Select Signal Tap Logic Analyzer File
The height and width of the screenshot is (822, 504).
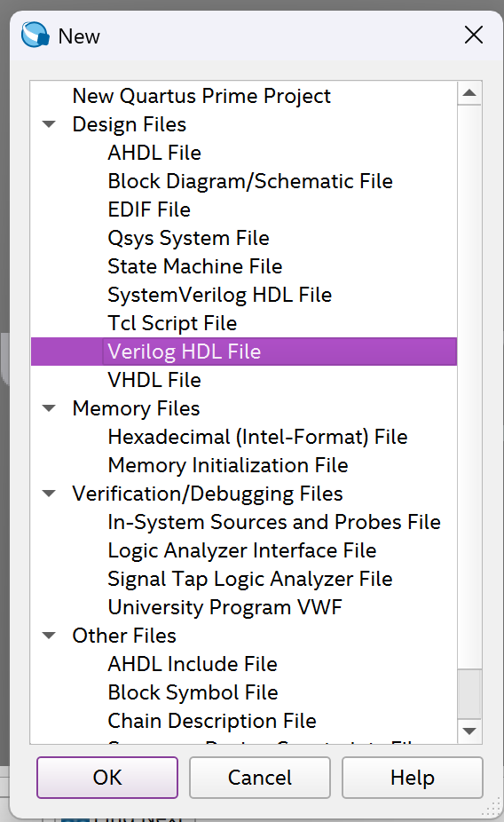click(x=250, y=579)
